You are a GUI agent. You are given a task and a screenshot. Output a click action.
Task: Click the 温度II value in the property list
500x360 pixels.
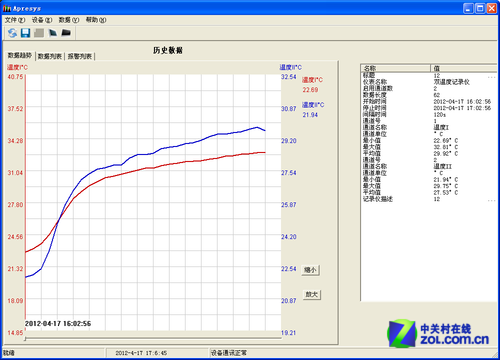(x=443, y=166)
